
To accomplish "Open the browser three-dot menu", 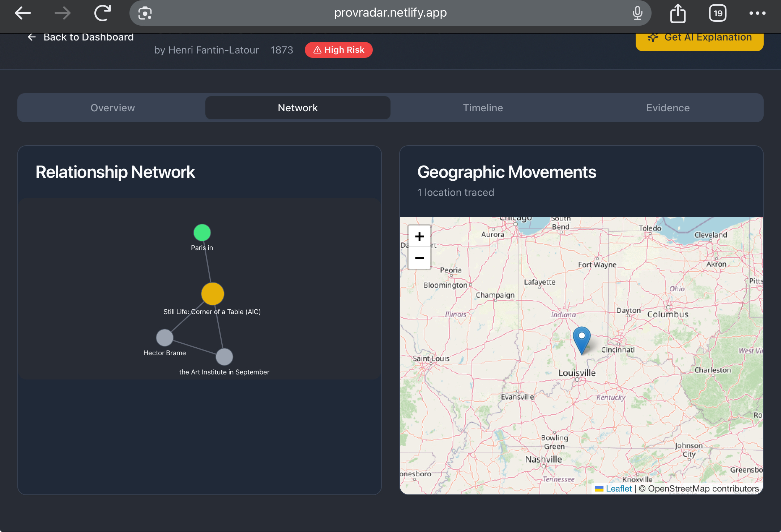I will 757,13.
